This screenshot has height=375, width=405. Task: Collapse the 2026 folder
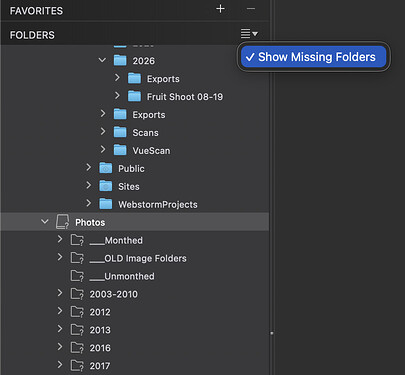(x=102, y=60)
